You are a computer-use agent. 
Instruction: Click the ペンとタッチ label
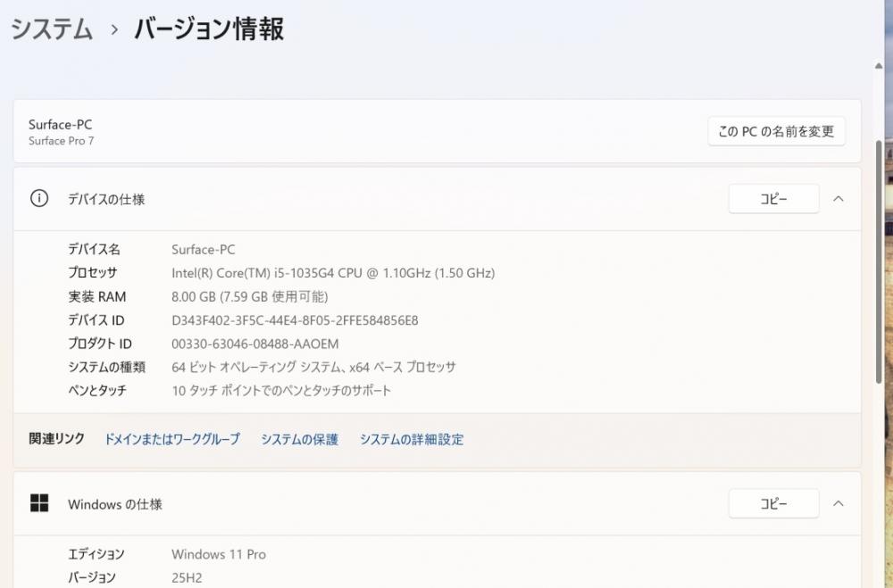[97, 391]
